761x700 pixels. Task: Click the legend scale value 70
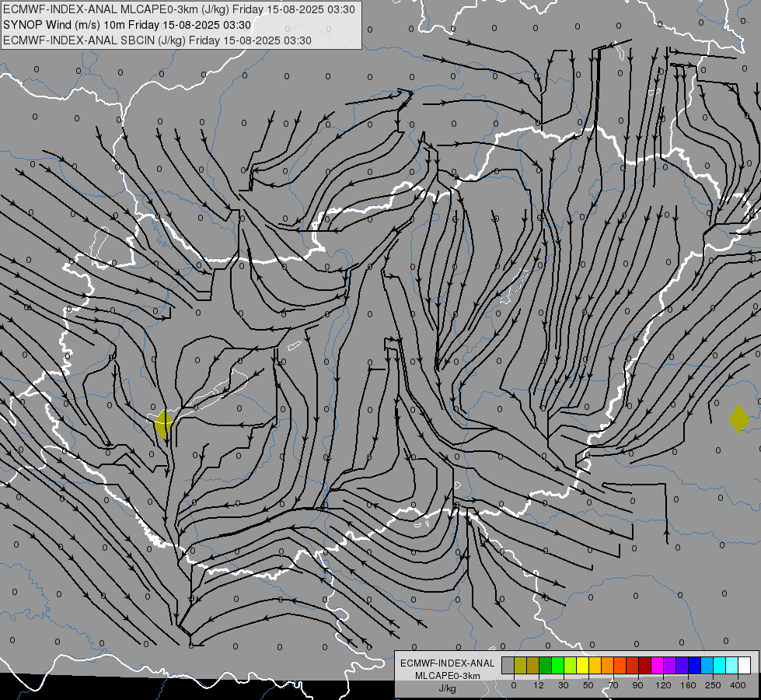click(613, 685)
